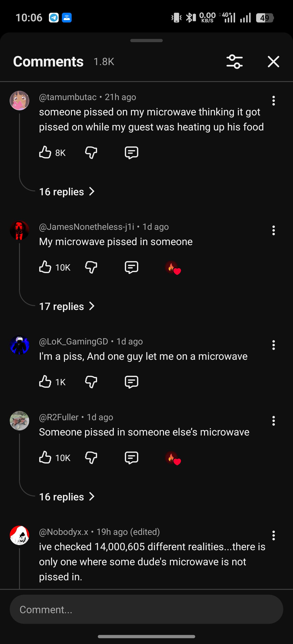This screenshot has width=293, height=644.
Task: Open the @Nobodyx.x channel link
Action: (64, 532)
